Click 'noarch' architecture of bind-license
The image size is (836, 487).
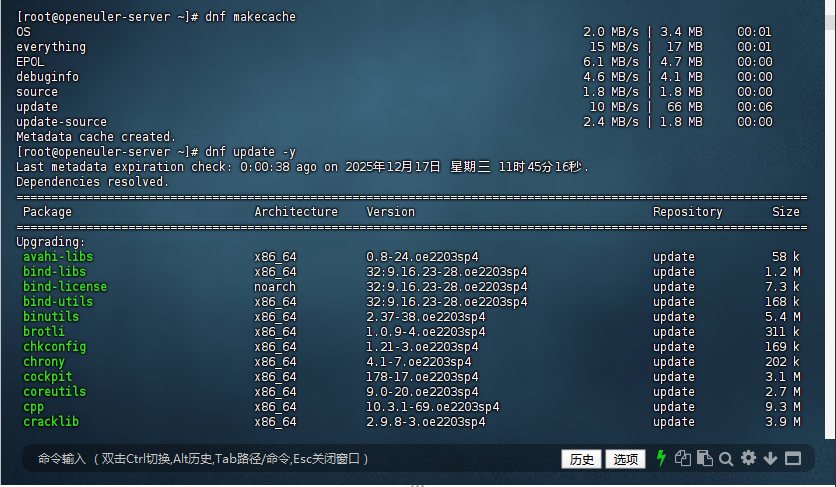click(275, 286)
